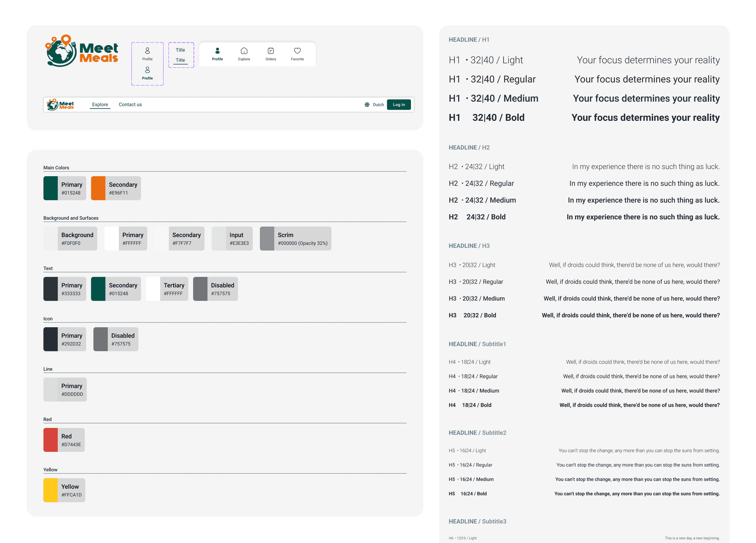Image resolution: width=756 pixels, height=543 pixels.
Task: Click the Scrim #000000 opacity swatch
Action: point(267,238)
